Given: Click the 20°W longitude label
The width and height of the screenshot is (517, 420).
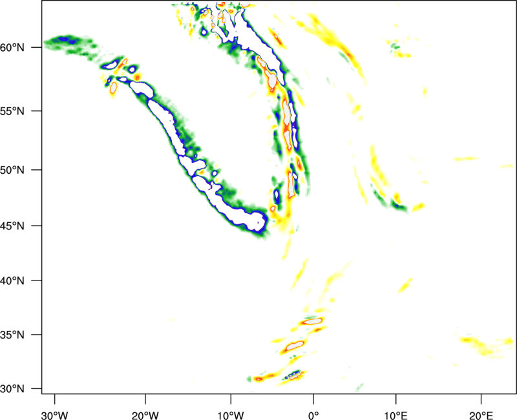Looking at the screenshot, I should click(145, 415).
